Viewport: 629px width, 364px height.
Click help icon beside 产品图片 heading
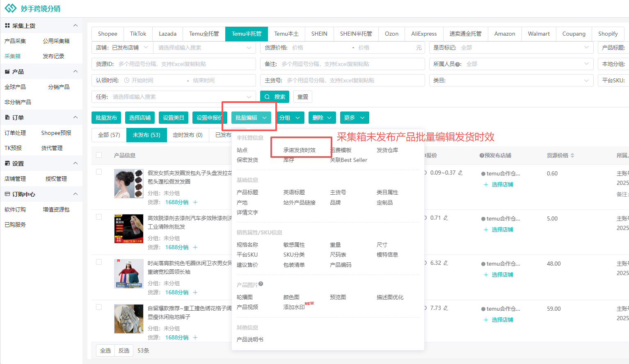click(x=261, y=284)
